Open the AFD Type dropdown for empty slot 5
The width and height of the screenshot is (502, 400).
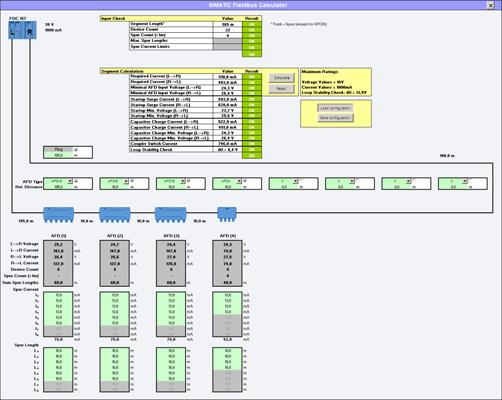click(x=295, y=181)
